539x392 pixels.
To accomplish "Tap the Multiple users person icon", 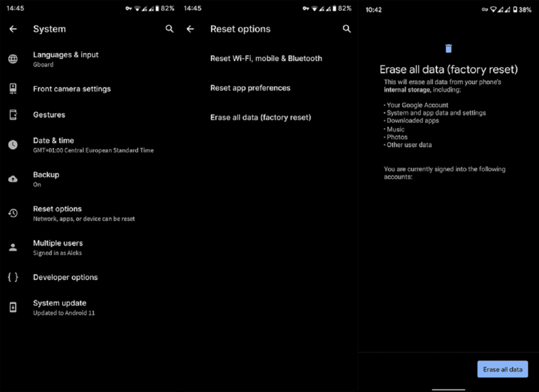I will click(x=13, y=247).
